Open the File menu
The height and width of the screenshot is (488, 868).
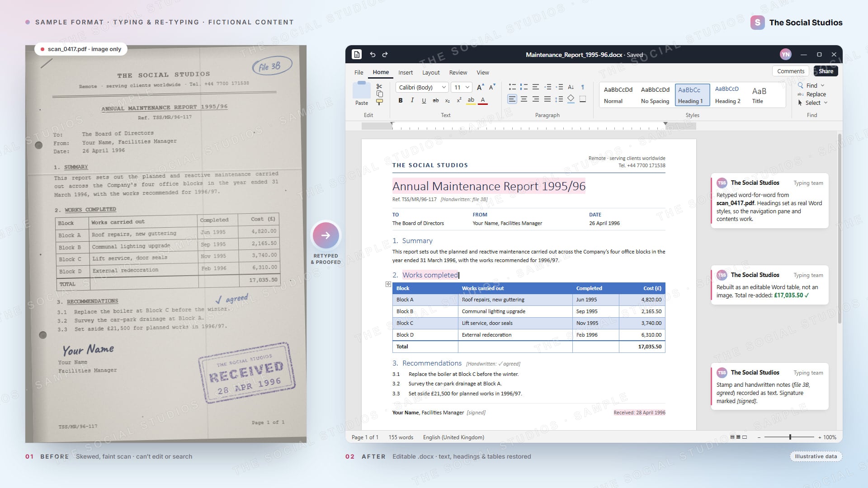click(x=359, y=72)
